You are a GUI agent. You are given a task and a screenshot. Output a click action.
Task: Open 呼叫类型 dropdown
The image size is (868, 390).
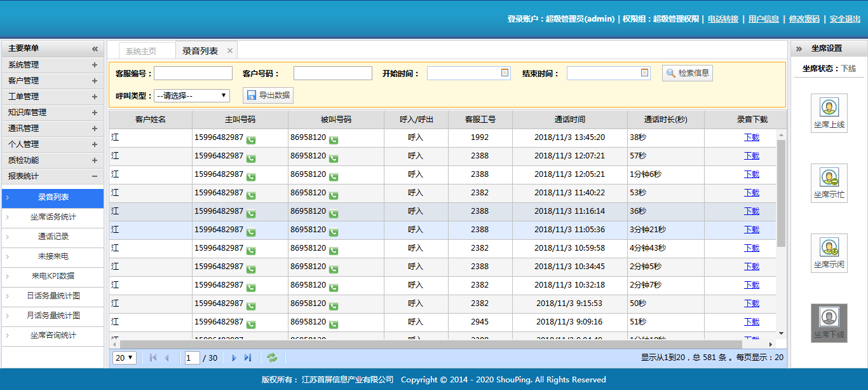click(192, 95)
